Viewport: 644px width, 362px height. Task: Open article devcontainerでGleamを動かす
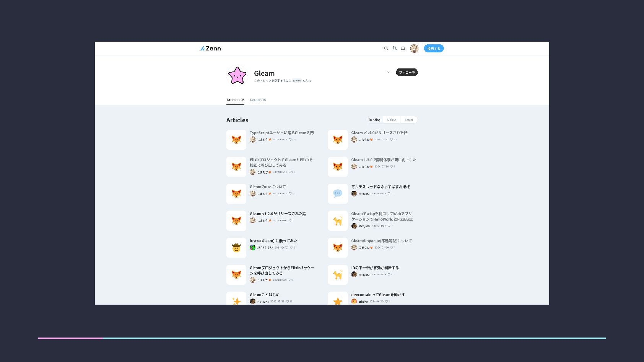(378, 295)
